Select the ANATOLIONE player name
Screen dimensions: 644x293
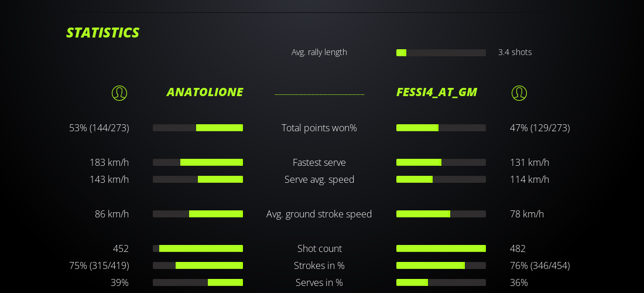pyautogui.click(x=205, y=92)
